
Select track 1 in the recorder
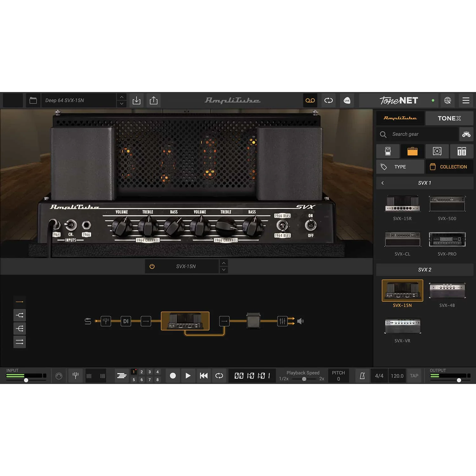click(134, 372)
